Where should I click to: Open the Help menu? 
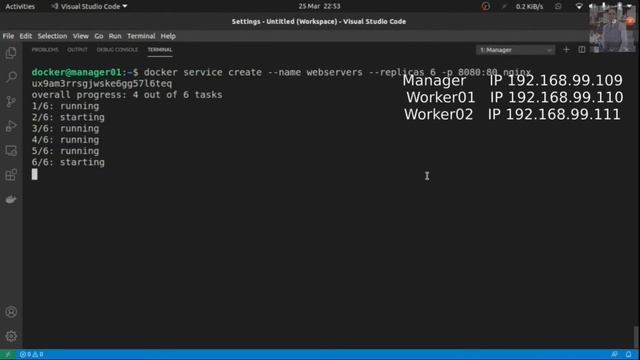coord(168,36)
